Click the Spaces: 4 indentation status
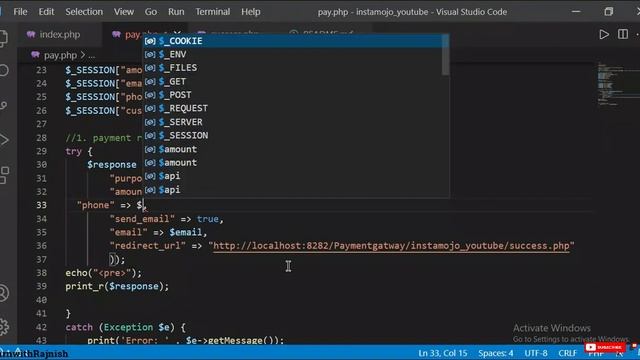The height and width of the screenshot is (360, 640). pos(496,353)
